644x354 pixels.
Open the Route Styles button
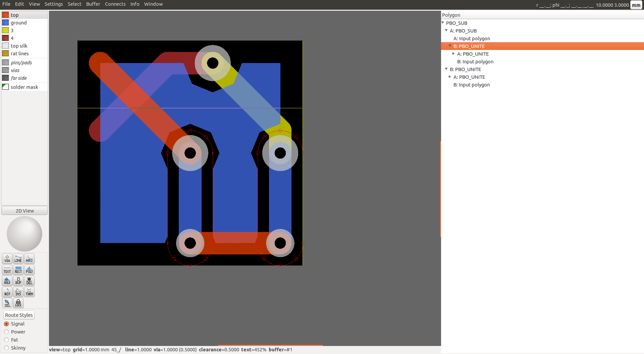point(19,315)
